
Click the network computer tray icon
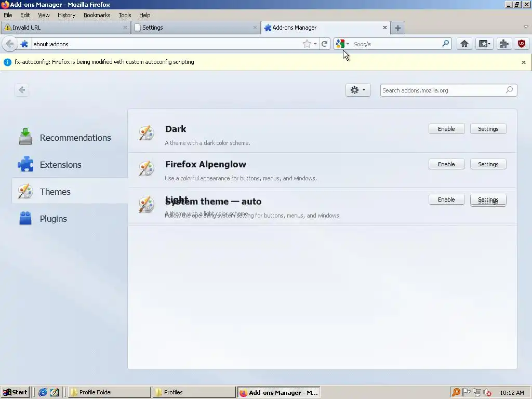point(477,393)
